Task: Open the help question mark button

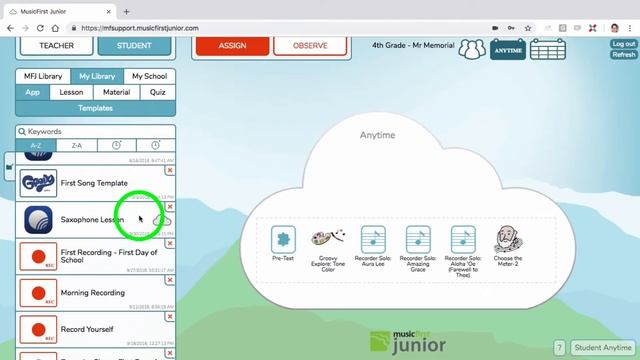Action: point(559,348)
